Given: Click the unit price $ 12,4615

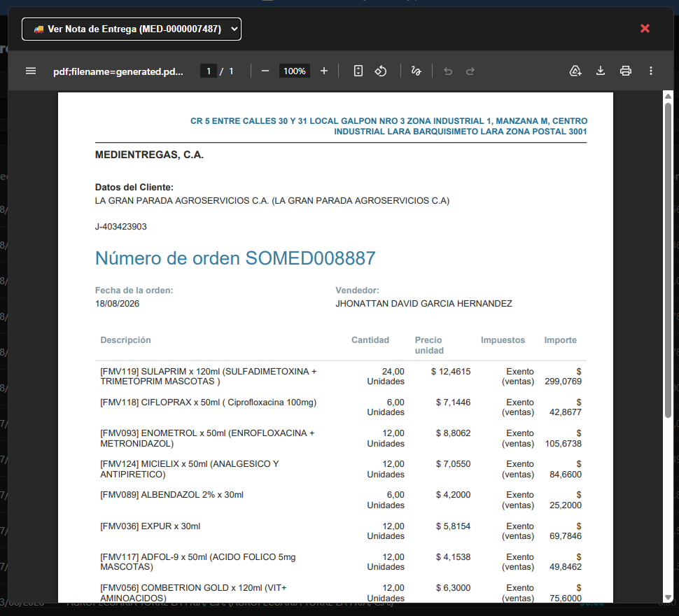Looking at the screenshot, I should coord(451,372).
